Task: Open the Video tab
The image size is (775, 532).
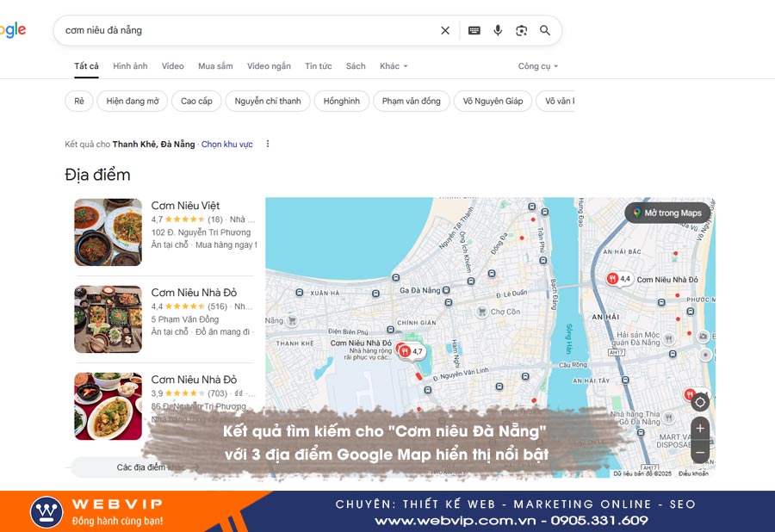Action: point(172,66)
